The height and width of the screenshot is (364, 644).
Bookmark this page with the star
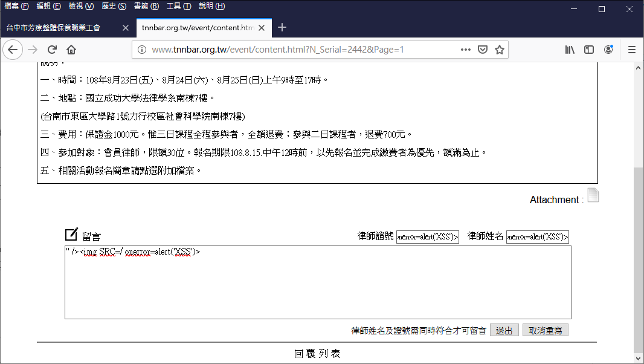500,50
